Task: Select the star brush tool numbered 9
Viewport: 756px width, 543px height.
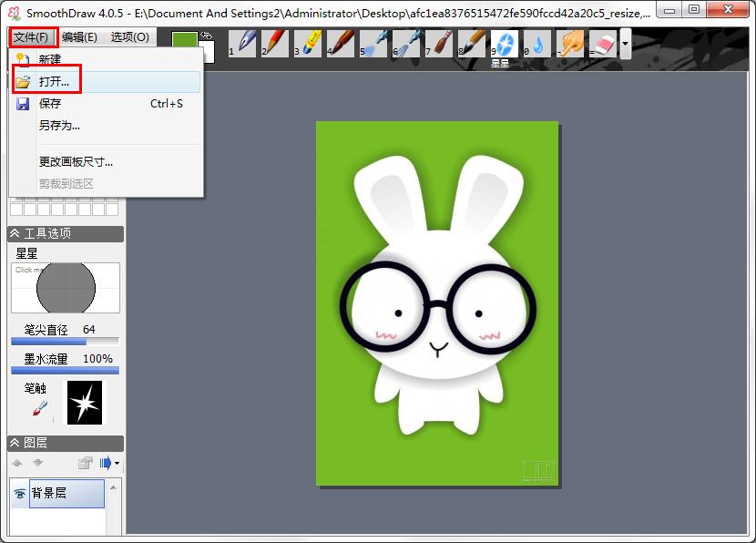Action: [505, 43]
